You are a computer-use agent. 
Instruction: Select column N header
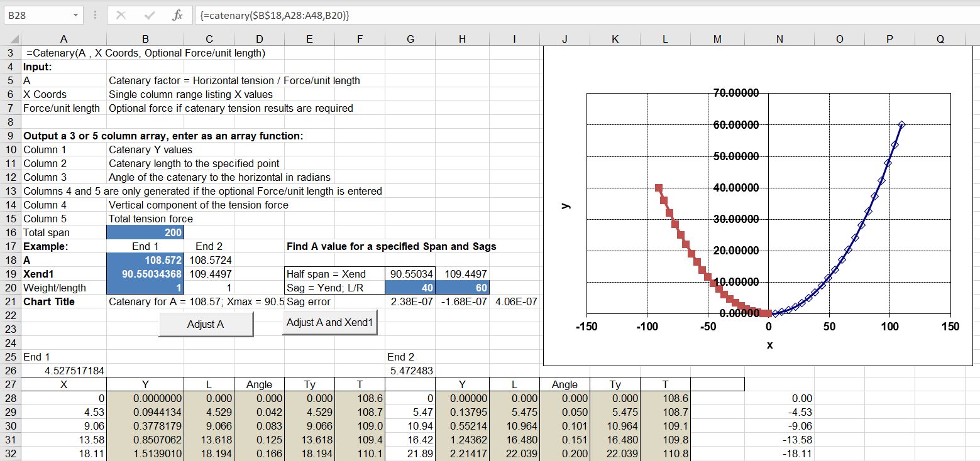coord(779,39)
